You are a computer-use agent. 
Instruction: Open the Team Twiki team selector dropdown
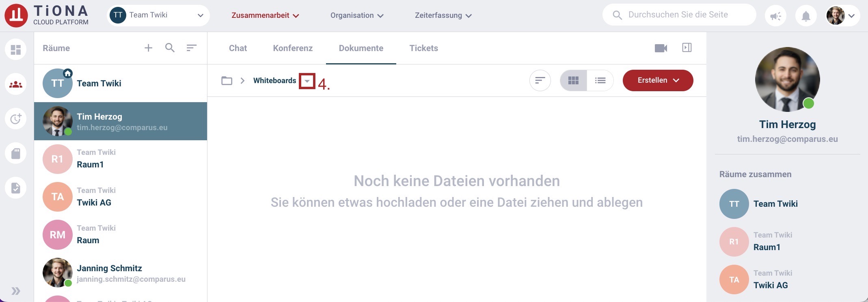pyautogui.click(x=158, y=15)
